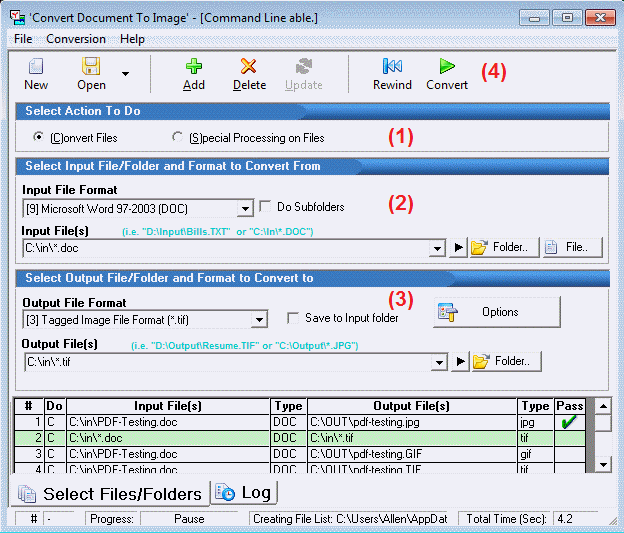Click the Rewind toolbar icon

392,66
